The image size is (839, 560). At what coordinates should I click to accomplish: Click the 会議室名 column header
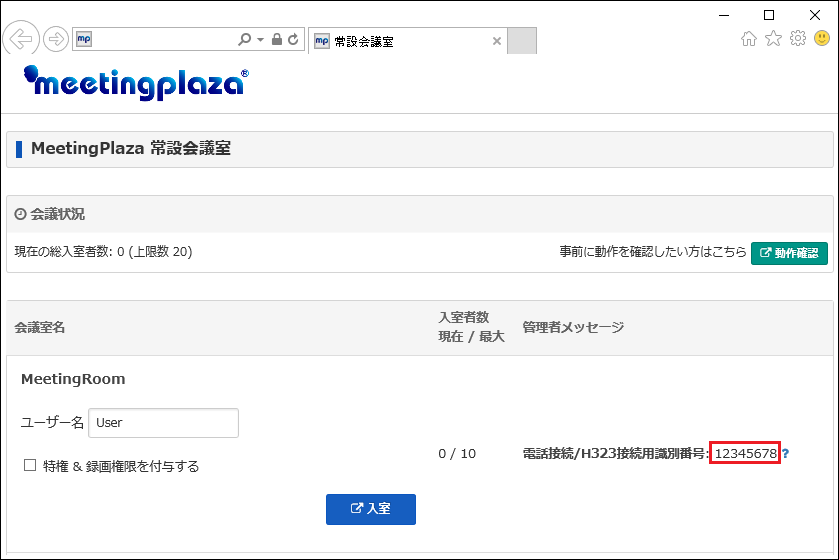40,327
